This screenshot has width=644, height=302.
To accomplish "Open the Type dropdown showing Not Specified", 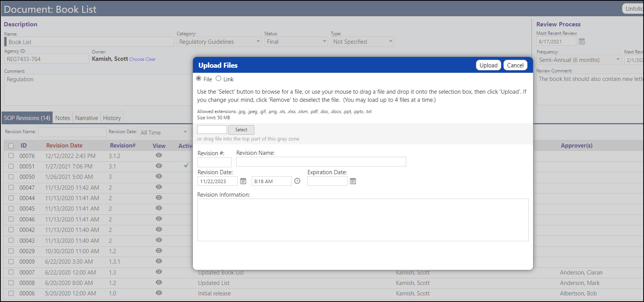I will [362, 42].
